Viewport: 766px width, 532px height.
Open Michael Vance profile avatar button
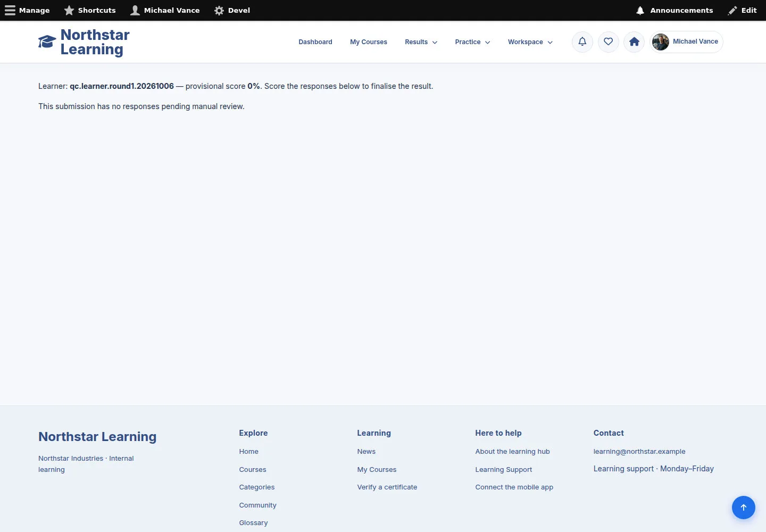click(x=686, y=42)
